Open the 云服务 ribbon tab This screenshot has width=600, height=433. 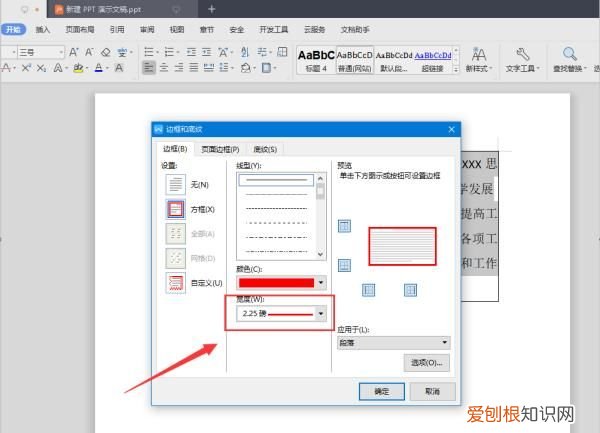click(x=315, y=29)
